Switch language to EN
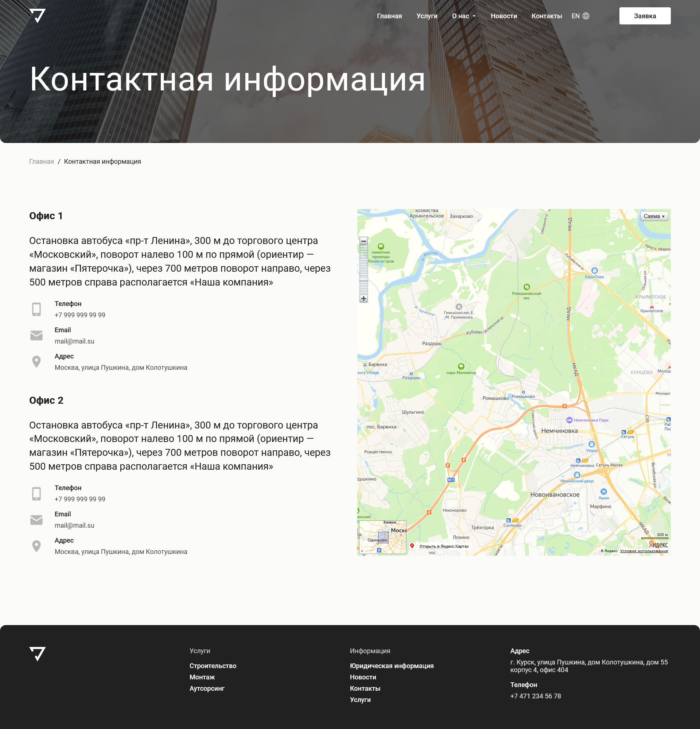700x729 pixels. point(575,16)
